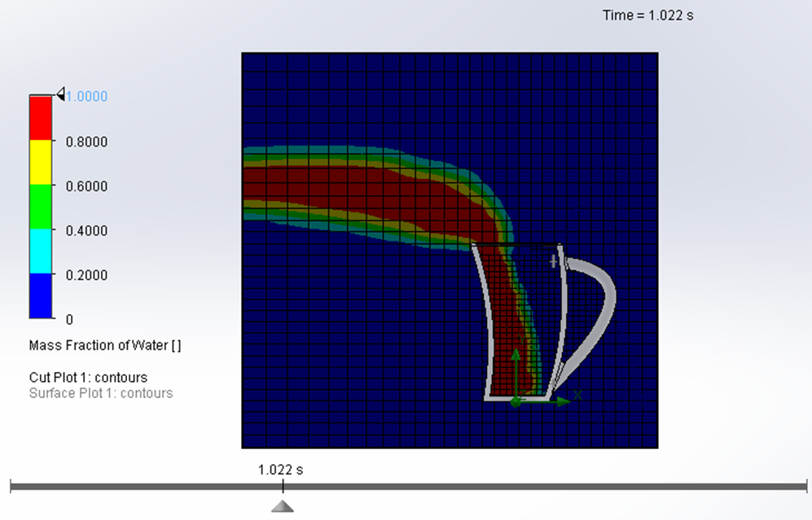Select the cyan band in the color legend
The width and height of the screenshot is (812, 520).
point(41,251)
